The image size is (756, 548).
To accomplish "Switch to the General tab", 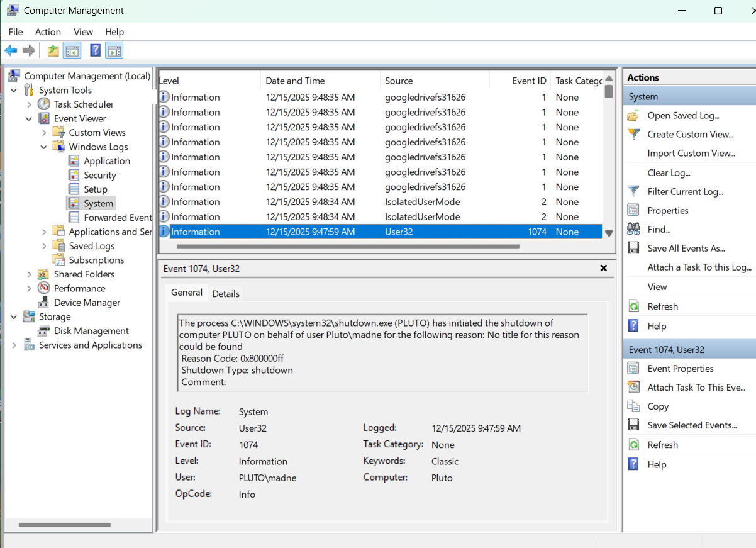I will 187,293.
